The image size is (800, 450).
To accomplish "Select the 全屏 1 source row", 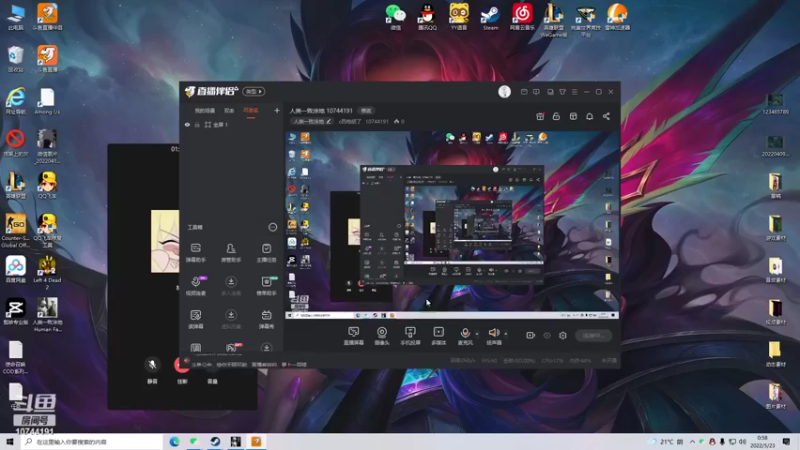I will click(232, 124).
